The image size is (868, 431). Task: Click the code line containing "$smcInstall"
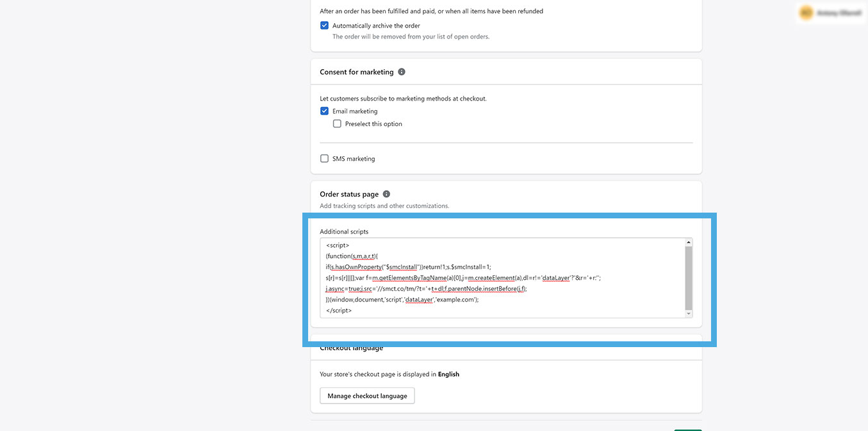pyautogui.click(x=408, y=267)
